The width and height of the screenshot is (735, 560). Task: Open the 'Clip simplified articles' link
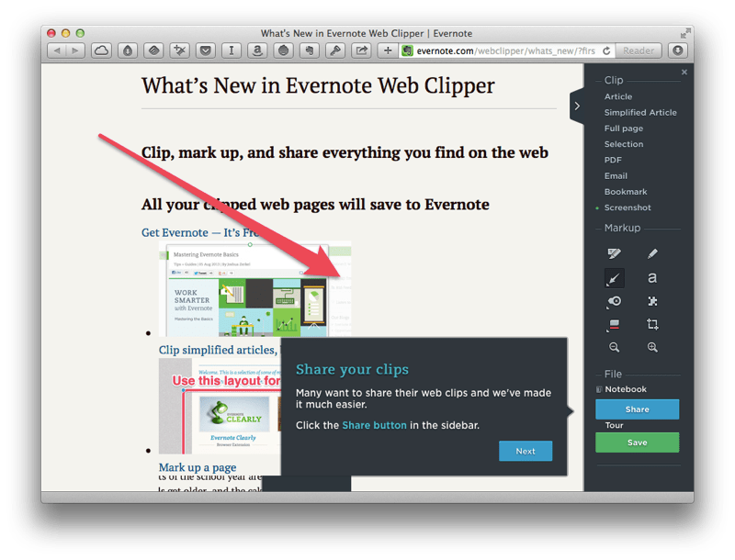click(x=219, y=351)
